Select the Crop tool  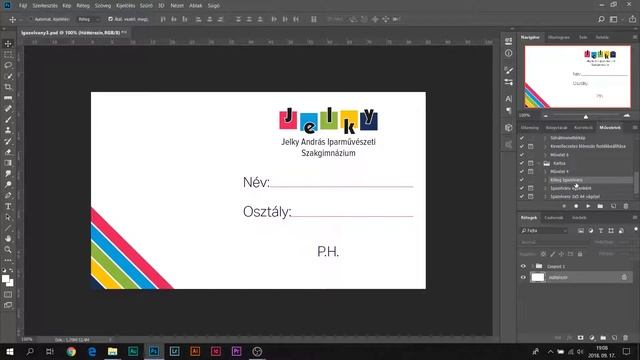[x=8, y=87]
